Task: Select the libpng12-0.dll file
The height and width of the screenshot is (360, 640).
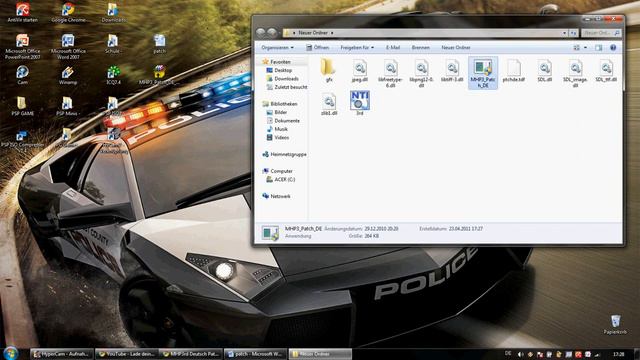Action: (x=421, y=73)
